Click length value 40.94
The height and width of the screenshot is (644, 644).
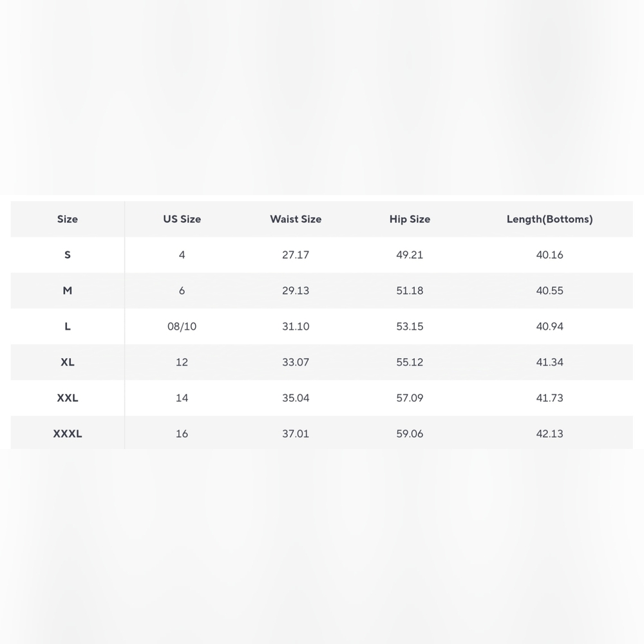tap(549, 327)
